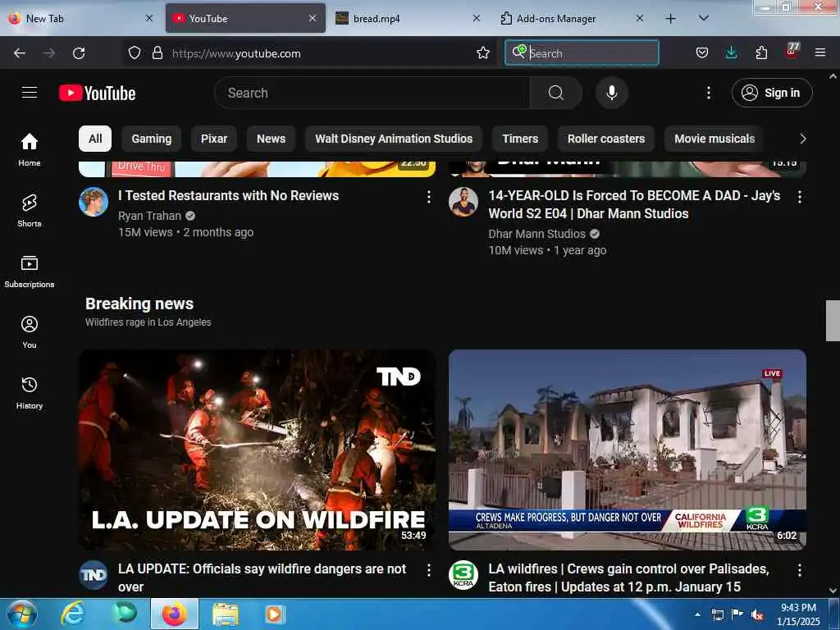Select the All filter chip
This screenshot has height=630, width=840.
click(x=95, y=139)
